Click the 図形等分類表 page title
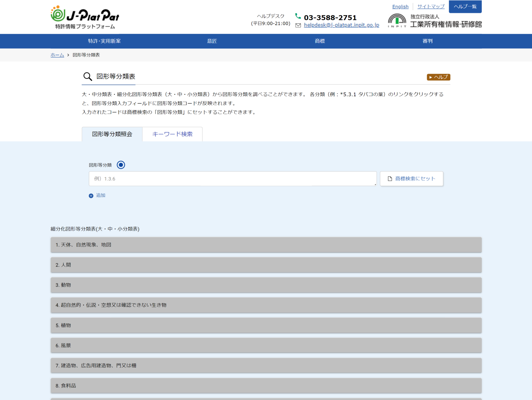This screenshot has height=400, width=532. click(116, 76)
